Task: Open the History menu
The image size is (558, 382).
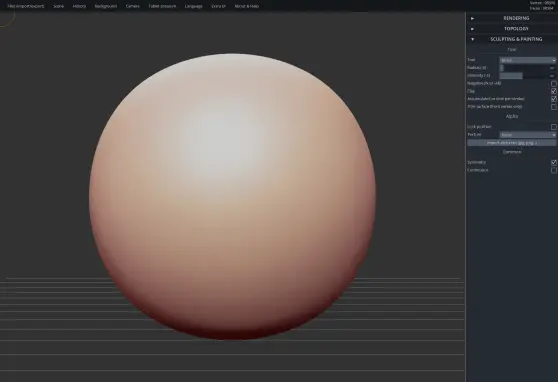Action: 79,6
